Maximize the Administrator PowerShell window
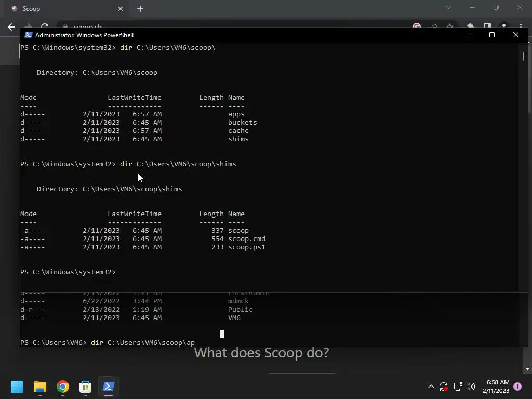The width and height of the screenshot is (532, 399). 492,35
